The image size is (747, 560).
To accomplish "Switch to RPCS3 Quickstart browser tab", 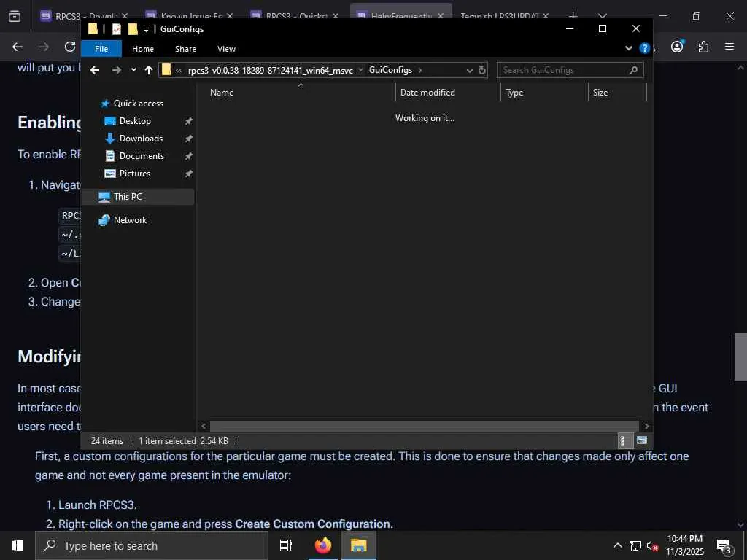I will (x=295, y=17).
